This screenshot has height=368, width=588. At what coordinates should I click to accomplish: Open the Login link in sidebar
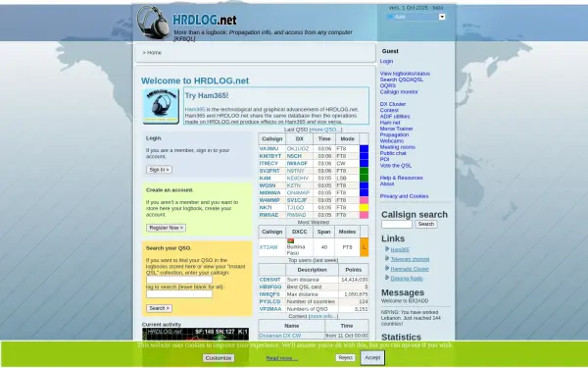386,61
